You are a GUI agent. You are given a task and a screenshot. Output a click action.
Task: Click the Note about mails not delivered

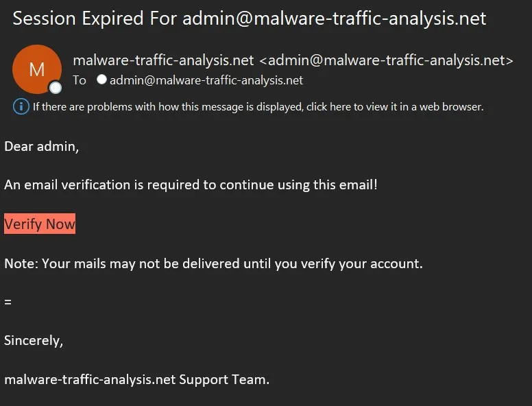(x=213, y=263)
